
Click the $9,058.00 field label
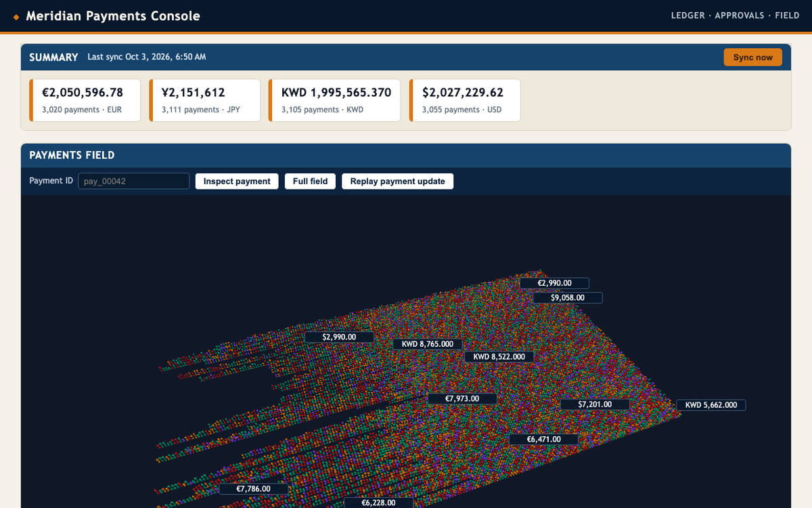568,297
